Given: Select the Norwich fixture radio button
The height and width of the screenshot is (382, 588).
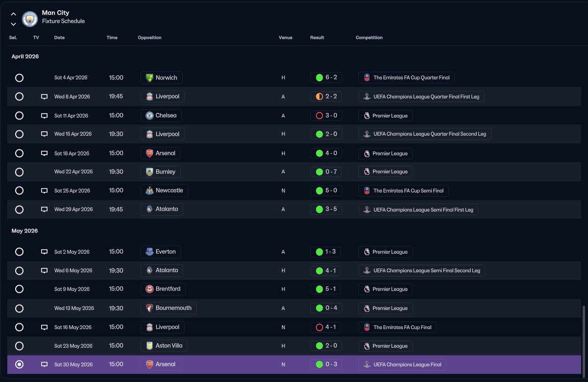Looking at the screenshot, I should click(19, 78).
